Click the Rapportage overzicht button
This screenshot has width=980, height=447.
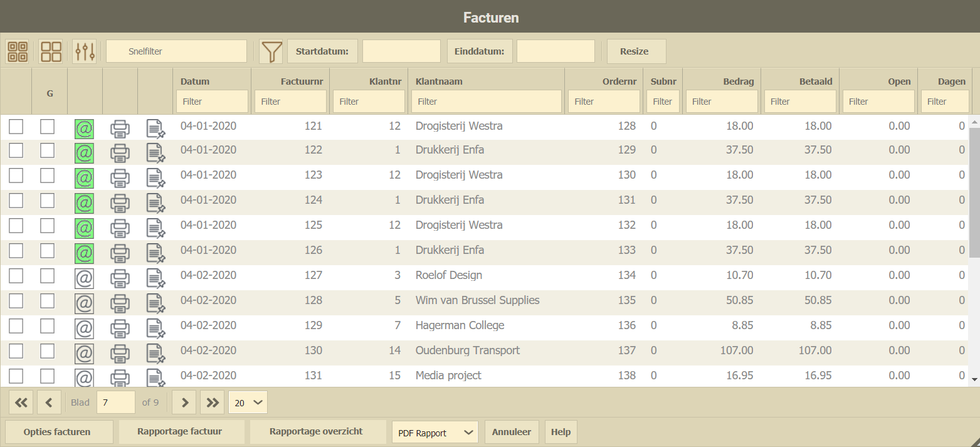click(x=316, y=431)
